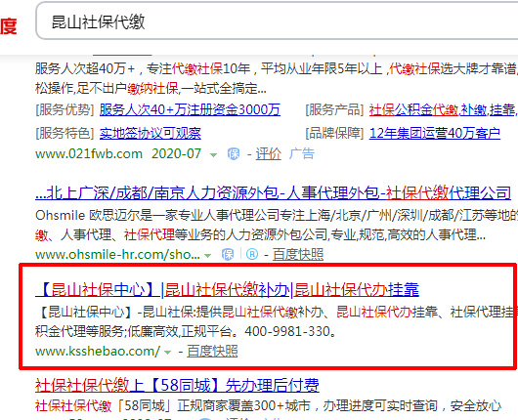Click the search box containing 昆山社保代缴
Image resolution: width=518 pixels, height=420 pixels.
pyautogui.click(x=277, y=21)
